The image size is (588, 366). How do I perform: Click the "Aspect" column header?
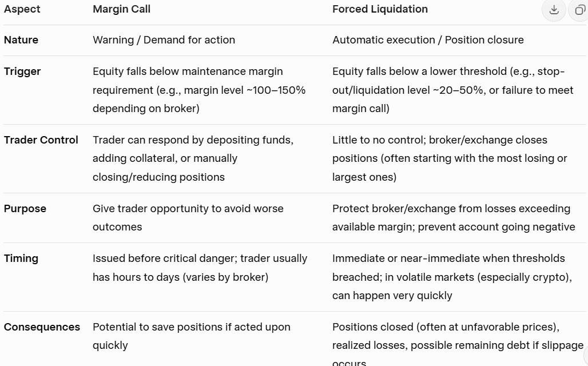pos(22,9)
